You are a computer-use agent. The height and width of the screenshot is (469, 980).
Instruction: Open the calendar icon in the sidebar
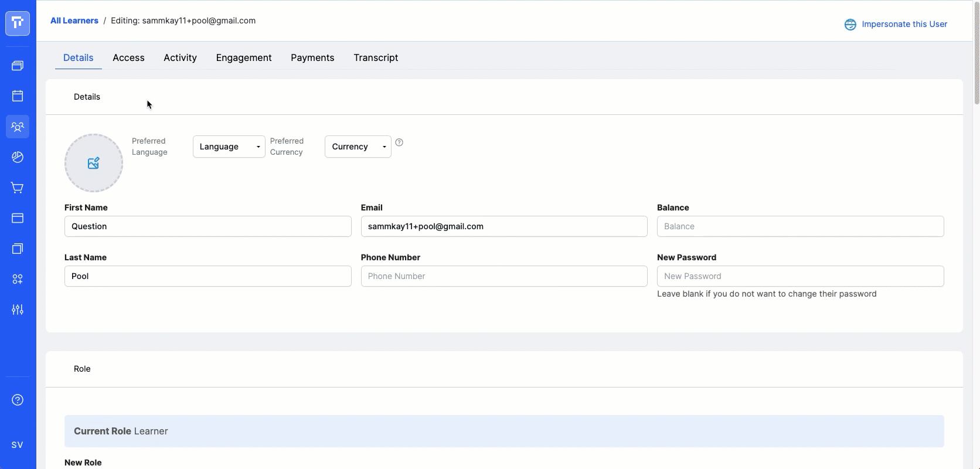(x=18, y=96)
